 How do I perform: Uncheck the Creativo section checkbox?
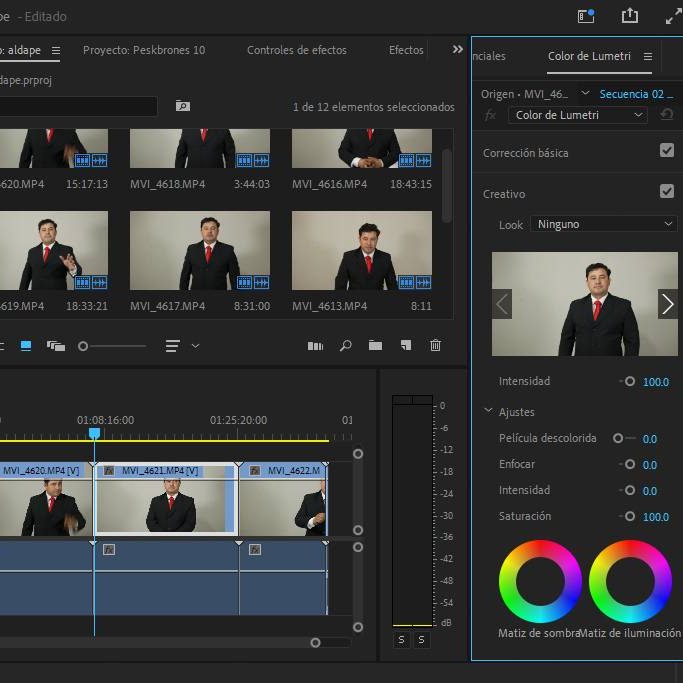(667, 191)
